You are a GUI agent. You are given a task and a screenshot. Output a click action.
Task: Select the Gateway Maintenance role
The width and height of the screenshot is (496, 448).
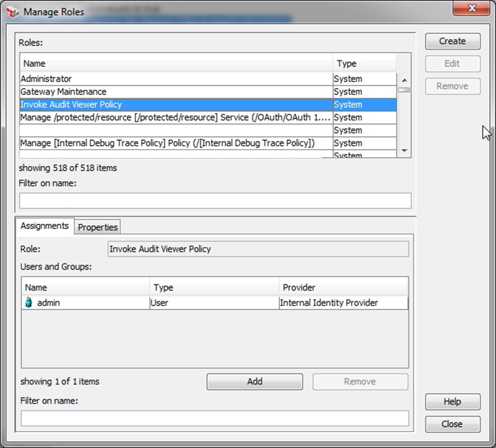[x=176, y=92]
